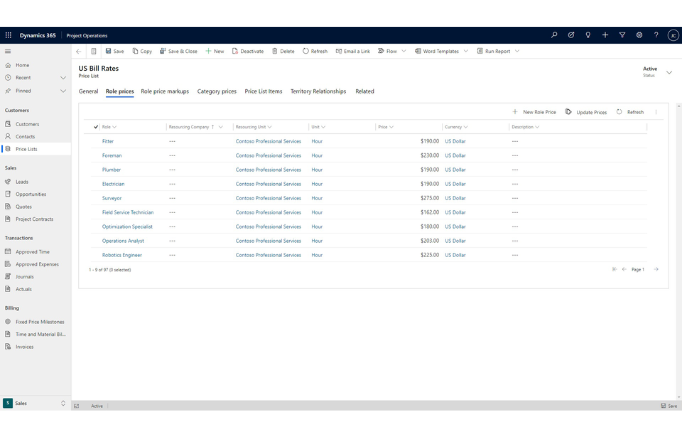Open the Territory Relationships tab

[x=318, y=91]
